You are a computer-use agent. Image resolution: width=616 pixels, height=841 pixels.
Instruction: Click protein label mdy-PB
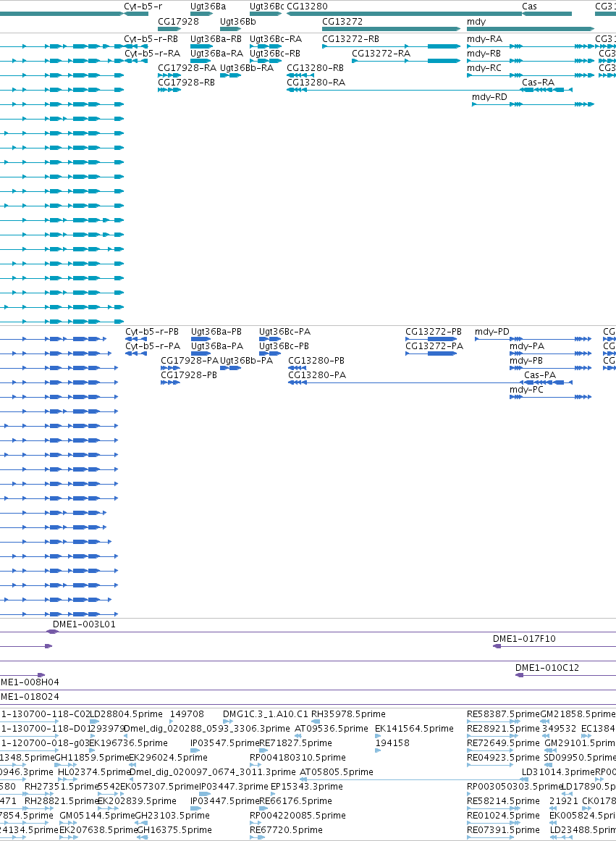pyautogui.click(x=526, y=361)
